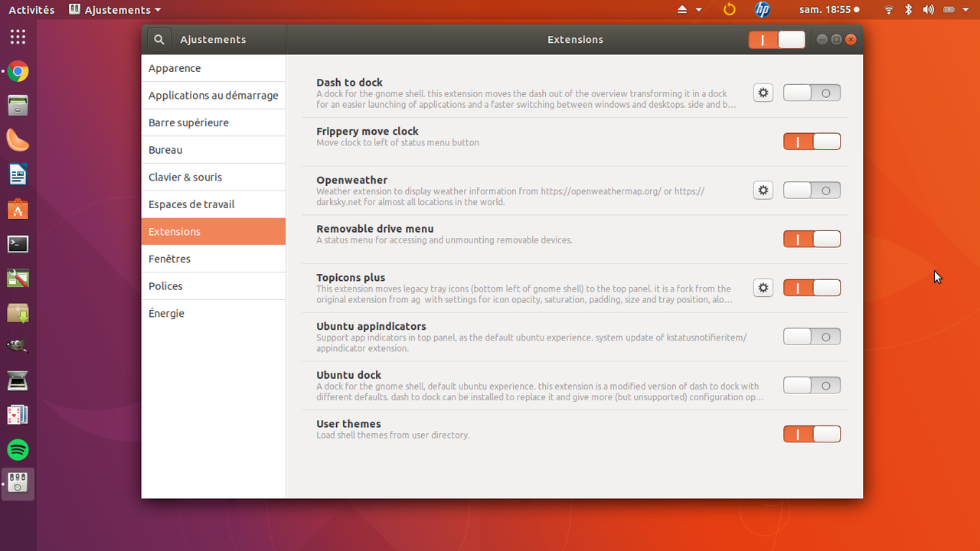Select Apparence in the sidebar
The height and width of the screenshot is (551, 980).
214,68
